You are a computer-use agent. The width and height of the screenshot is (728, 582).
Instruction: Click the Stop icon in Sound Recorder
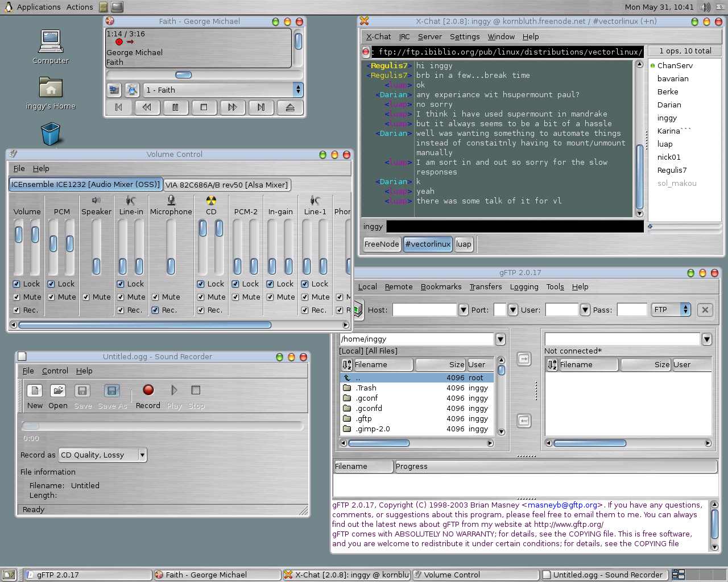[x=196, y=396]
